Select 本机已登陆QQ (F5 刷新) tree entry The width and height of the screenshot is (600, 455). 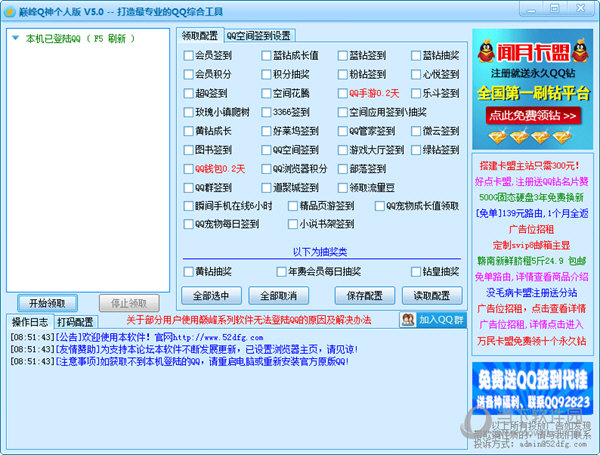tap(80, 38)
